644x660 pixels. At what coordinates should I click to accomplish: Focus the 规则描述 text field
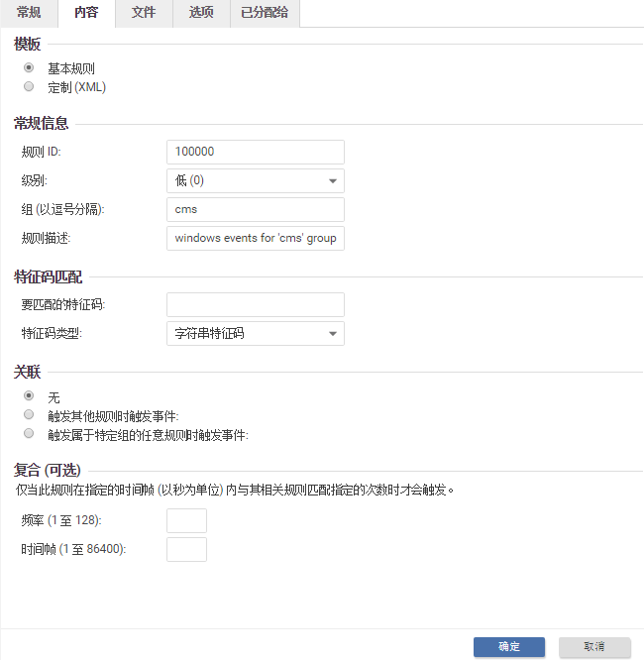pos(256,238)
